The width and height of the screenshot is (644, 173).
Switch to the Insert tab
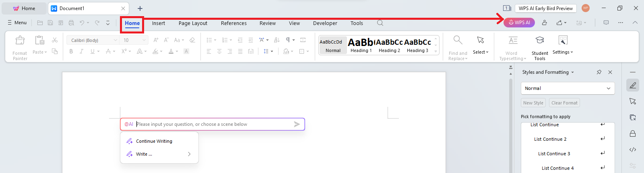click(159, 23)
